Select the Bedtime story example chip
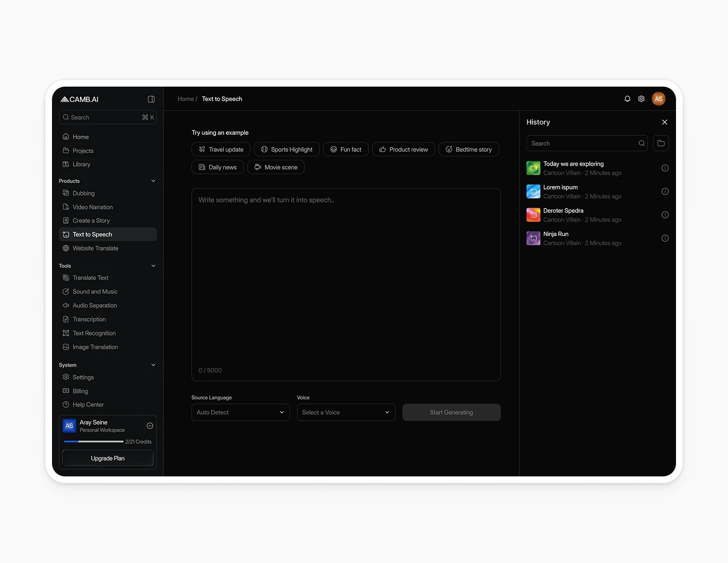 [469, 149]
